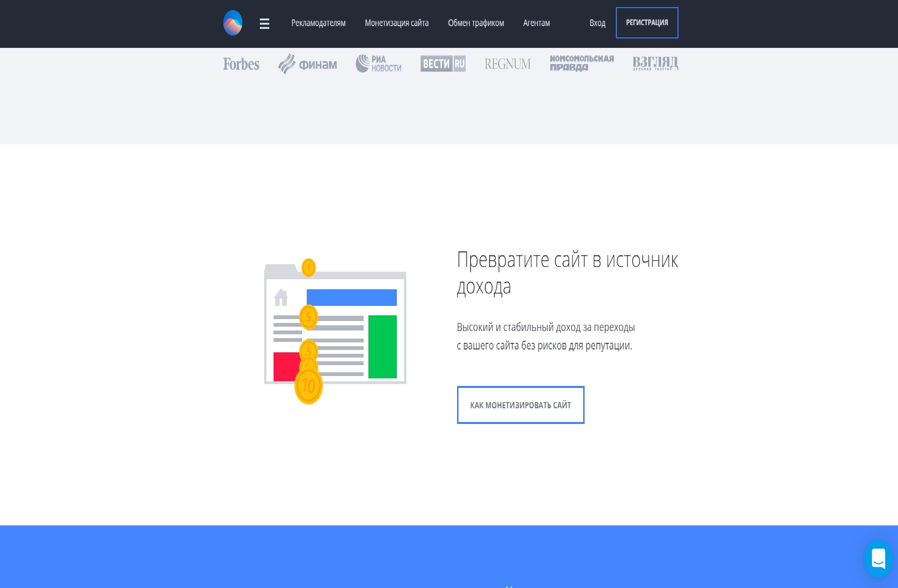Click the ВЗГЛЯД logo
This screenshot has width=898, height=588.
pyautogui.click(x=655, y=64)
